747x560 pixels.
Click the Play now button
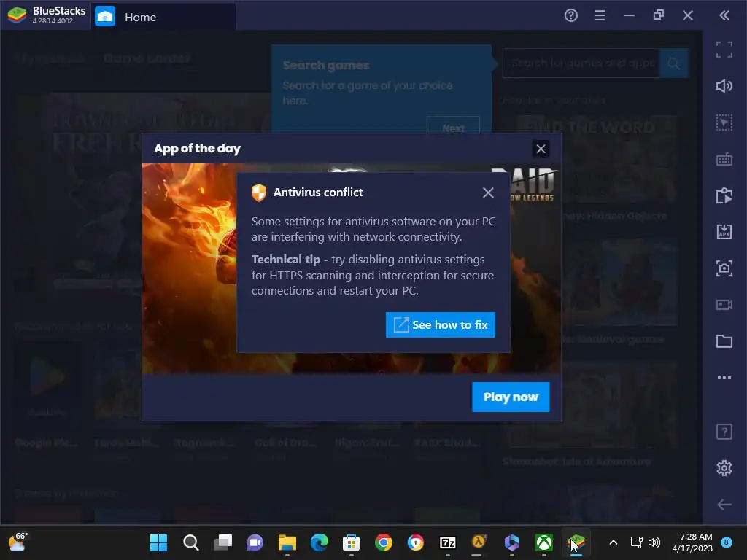coord(511,397)
